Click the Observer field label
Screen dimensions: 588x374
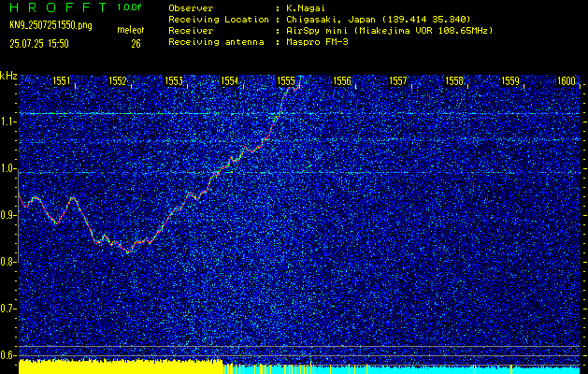(191, 7)
